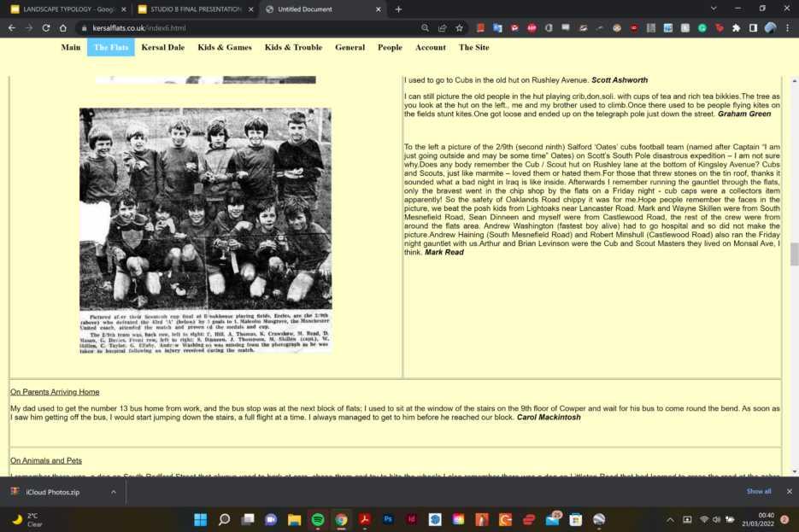Click the name Graham Green

pos(744,114)
